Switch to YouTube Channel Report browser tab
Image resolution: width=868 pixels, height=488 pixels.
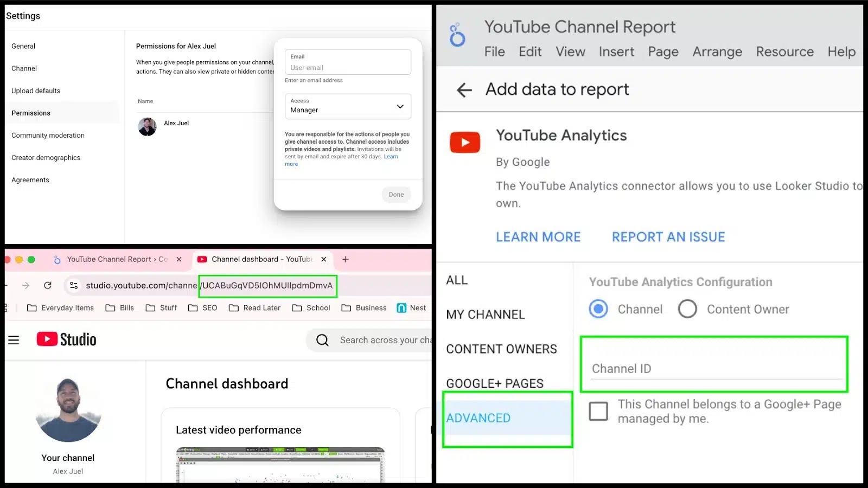point(117,259)
